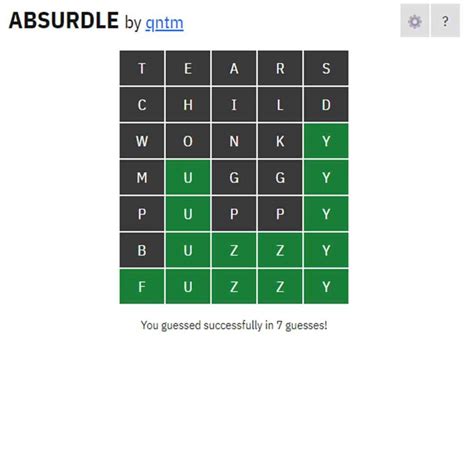474x474 pixels.
Task: Follow the qntm author link
Action: [x=164, y=23]
